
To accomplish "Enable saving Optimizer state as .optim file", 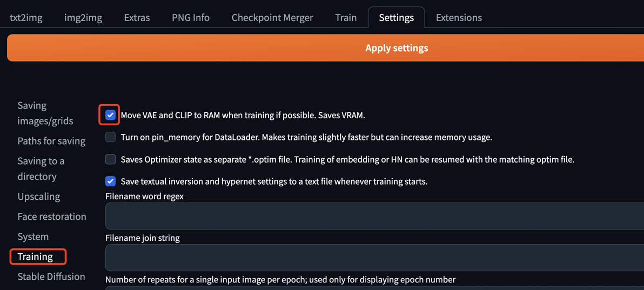I will (111, 159).
